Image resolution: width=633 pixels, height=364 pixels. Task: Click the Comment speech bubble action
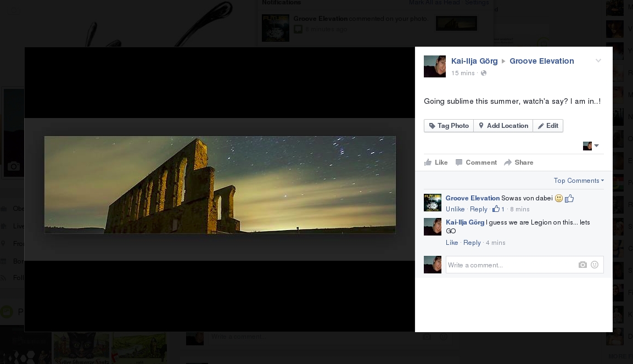tap(476, 163)
